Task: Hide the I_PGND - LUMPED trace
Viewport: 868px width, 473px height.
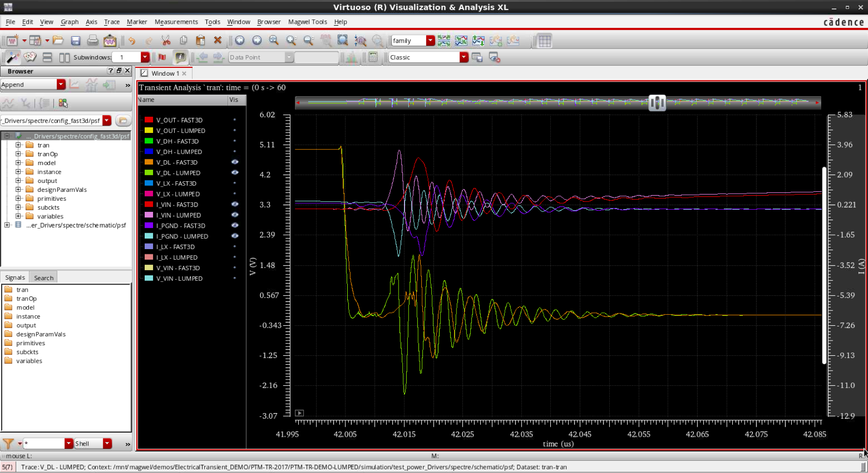Action: tap(235, 236)
